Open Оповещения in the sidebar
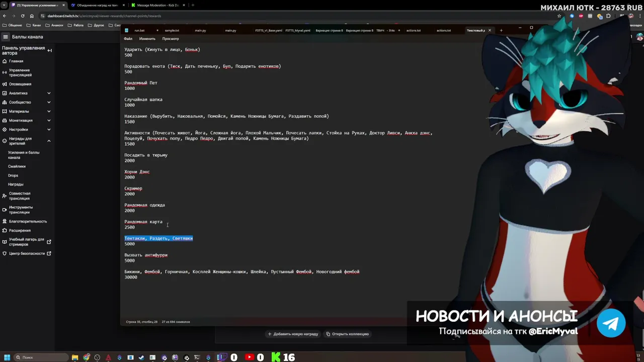 [20, 84]
